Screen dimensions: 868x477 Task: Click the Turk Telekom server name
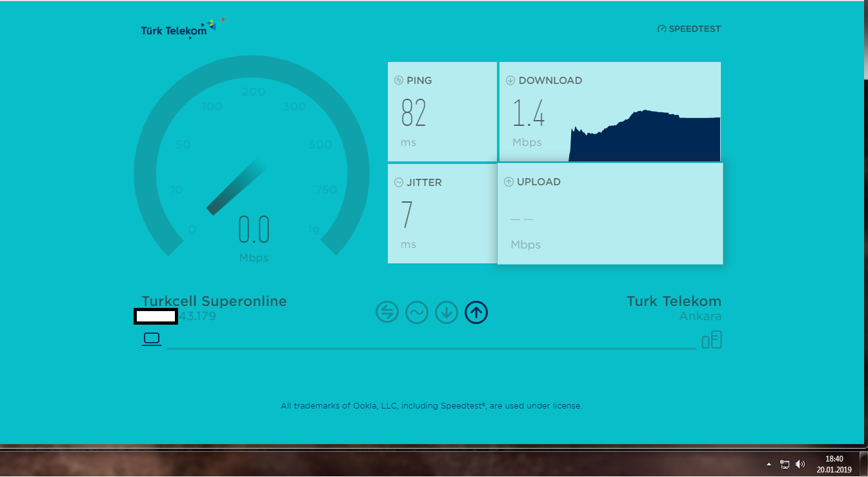click(x=674, y=301)
